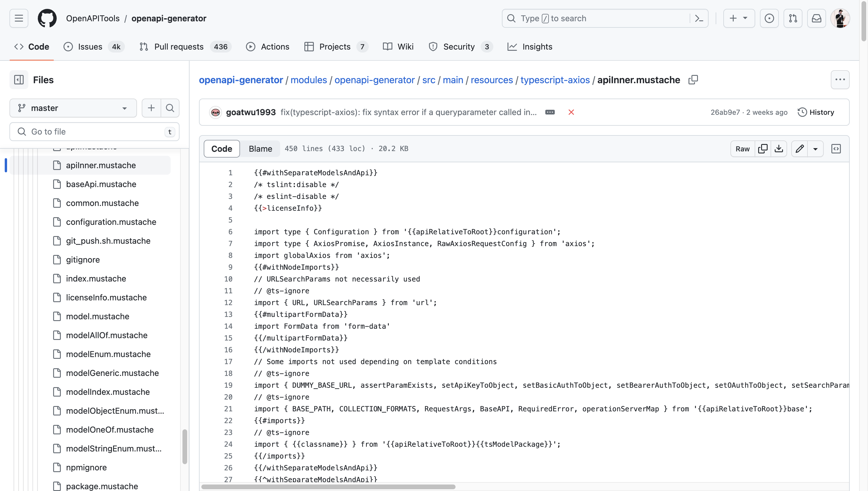The height and width of the screenshot is (491, 868).
Task: Collapse the file tree side panel
Action: point(19,80)
